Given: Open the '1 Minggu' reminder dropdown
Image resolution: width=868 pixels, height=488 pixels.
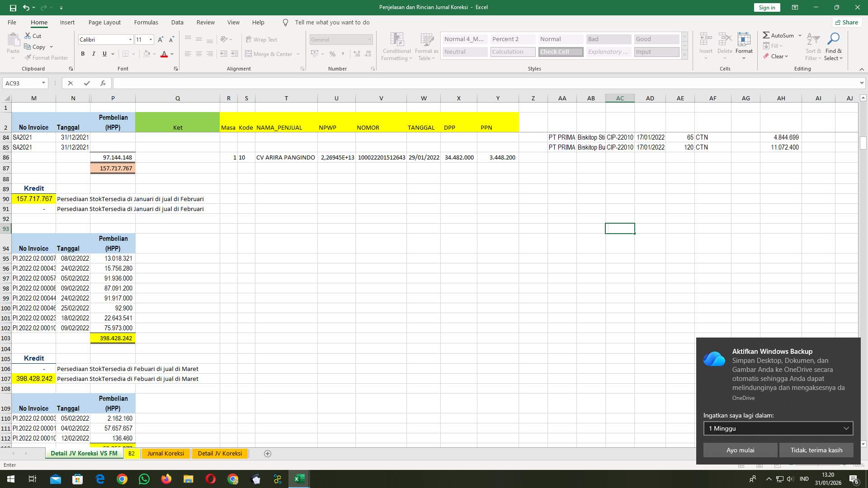Looking at the screenshot, I should [x=778, y=428].
